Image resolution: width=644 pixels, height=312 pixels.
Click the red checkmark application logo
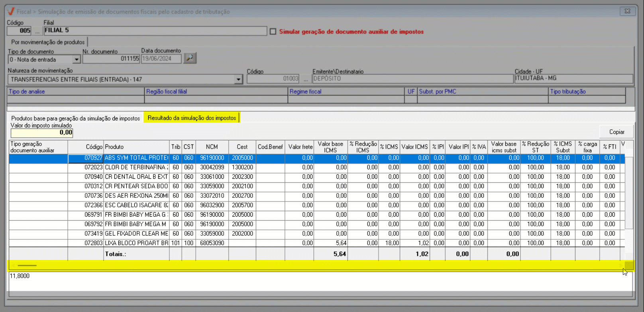point(11,12)
